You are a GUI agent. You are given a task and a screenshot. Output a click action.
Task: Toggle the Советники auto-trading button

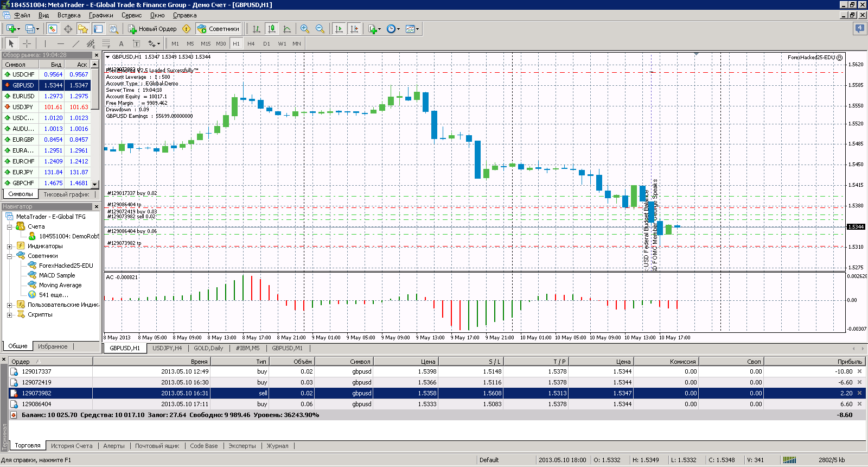[219, 29]
